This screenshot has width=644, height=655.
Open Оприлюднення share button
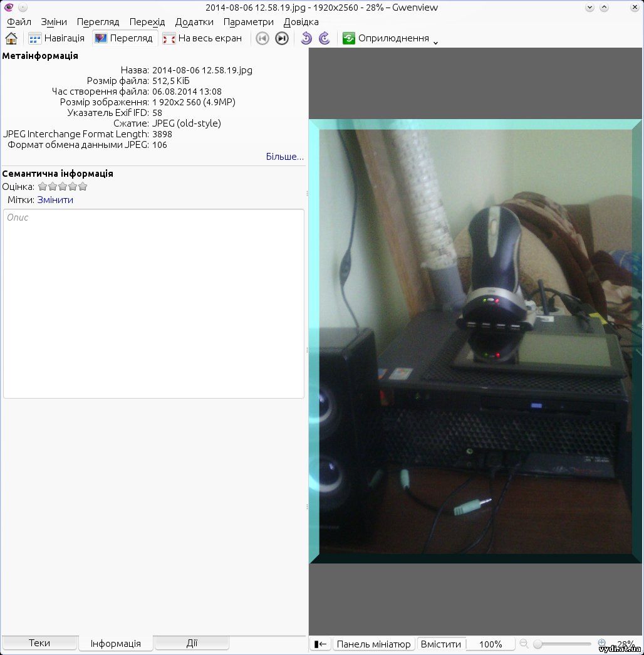tap(385, 38)
